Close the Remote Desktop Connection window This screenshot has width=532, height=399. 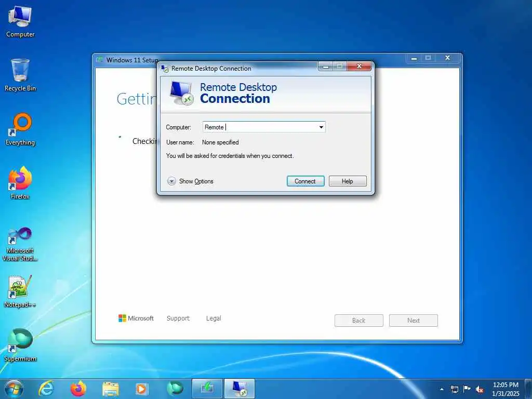pyautogui.click(x=359, y=66)
